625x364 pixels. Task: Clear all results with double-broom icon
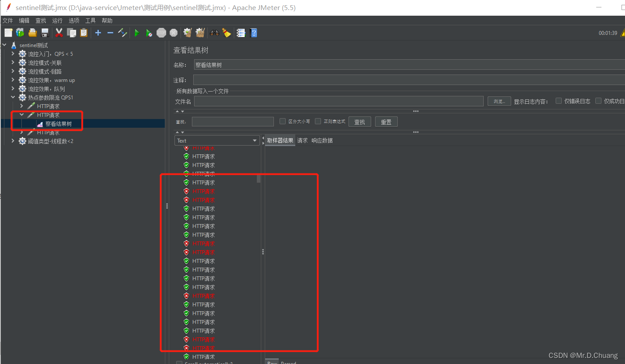click(x=200, y=33)
